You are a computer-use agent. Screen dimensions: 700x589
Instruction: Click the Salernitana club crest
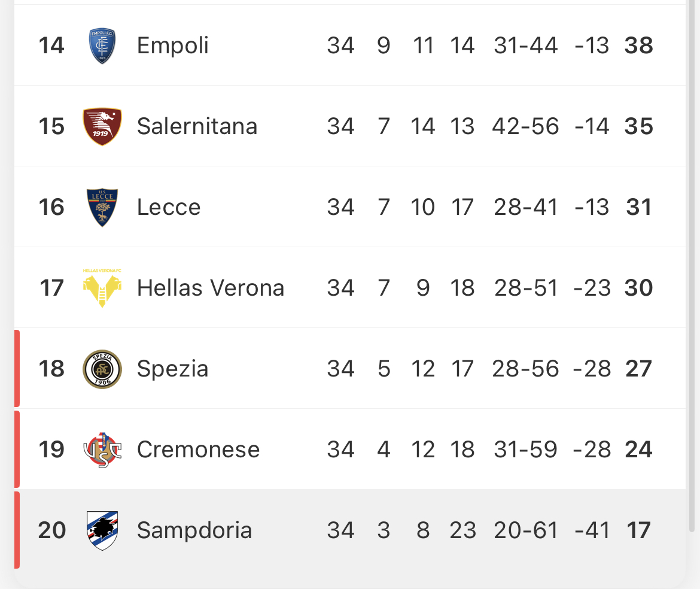tap(102, 126)
